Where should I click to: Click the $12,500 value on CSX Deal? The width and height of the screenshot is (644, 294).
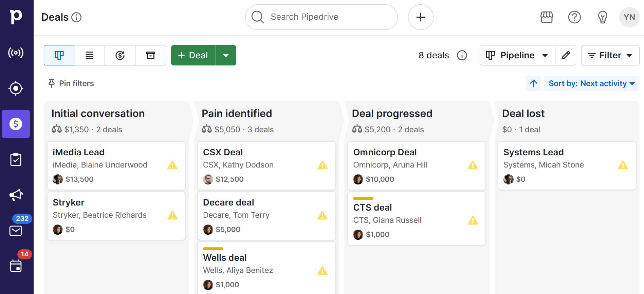tap(230, 179)
